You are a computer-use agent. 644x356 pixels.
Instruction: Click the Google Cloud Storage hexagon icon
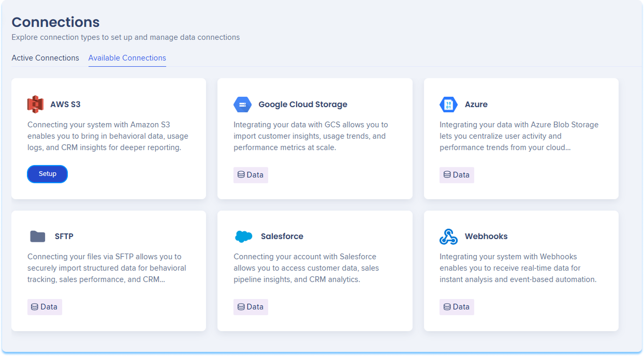tap(242, 105)
